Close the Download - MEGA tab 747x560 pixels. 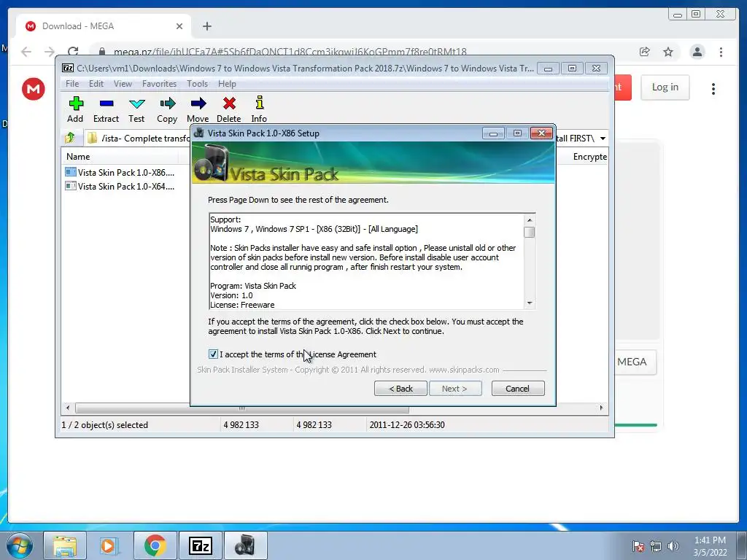pyautogui.click(x=179, y=26)
